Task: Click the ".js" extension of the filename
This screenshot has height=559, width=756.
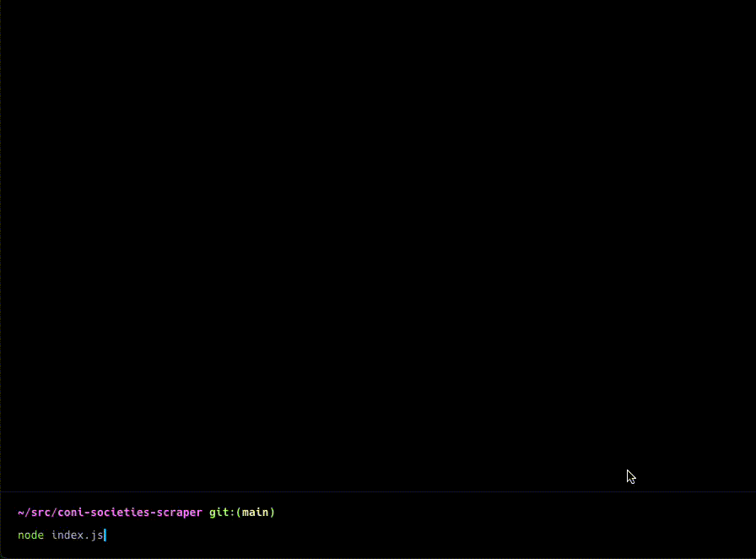Action: click(x=94, y=535)
